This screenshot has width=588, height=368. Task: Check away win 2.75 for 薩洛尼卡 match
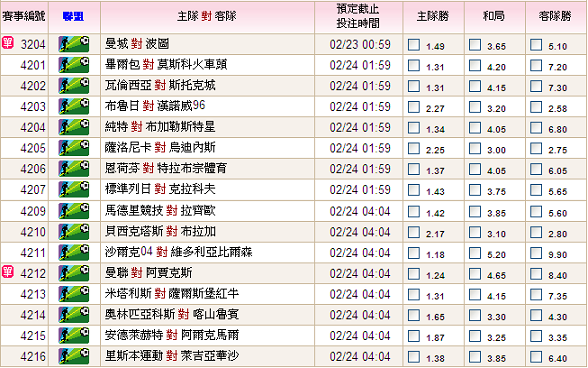536,149
